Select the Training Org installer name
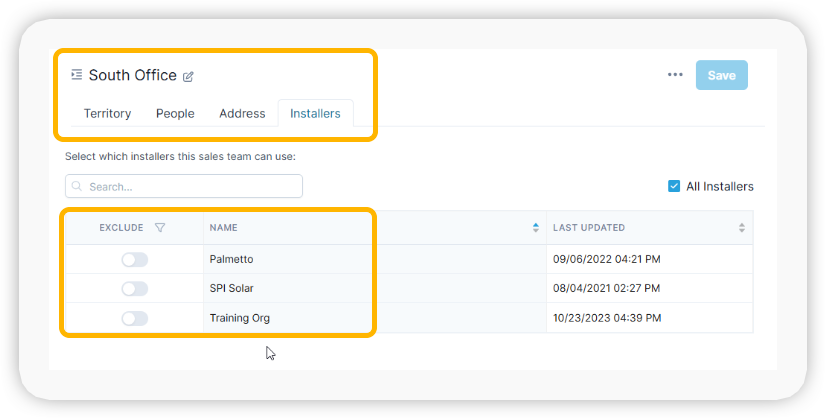 (239, 318)
